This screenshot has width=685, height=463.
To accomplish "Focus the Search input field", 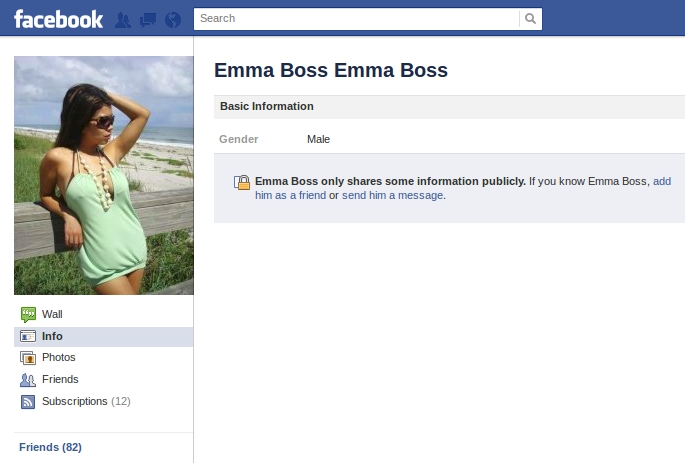I will pyautogui.click(x=356, y=19).
